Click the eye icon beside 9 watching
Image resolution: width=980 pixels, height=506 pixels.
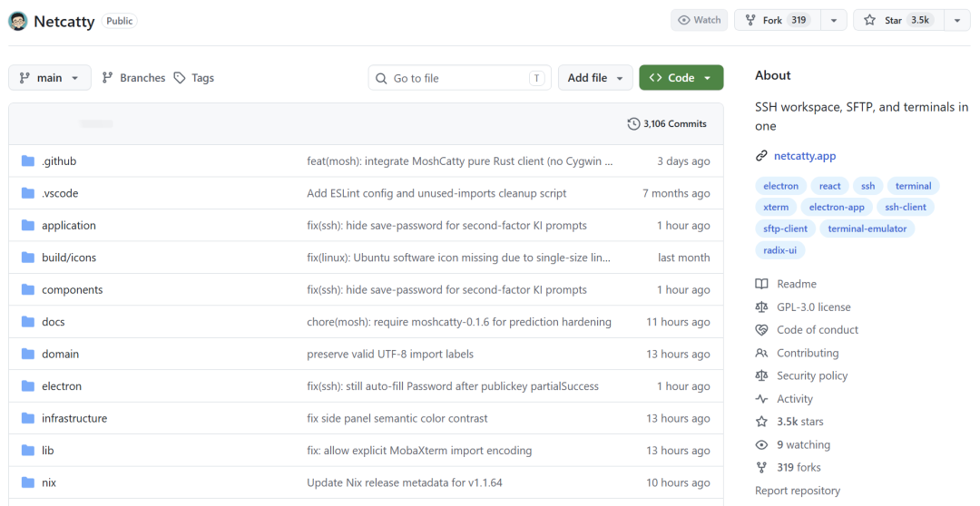(761, 444)
